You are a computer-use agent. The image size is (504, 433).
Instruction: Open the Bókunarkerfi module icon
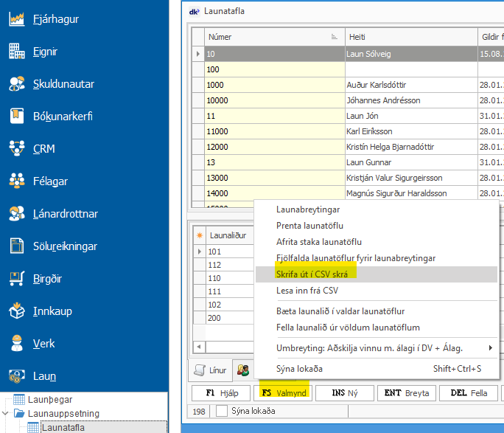17,117
